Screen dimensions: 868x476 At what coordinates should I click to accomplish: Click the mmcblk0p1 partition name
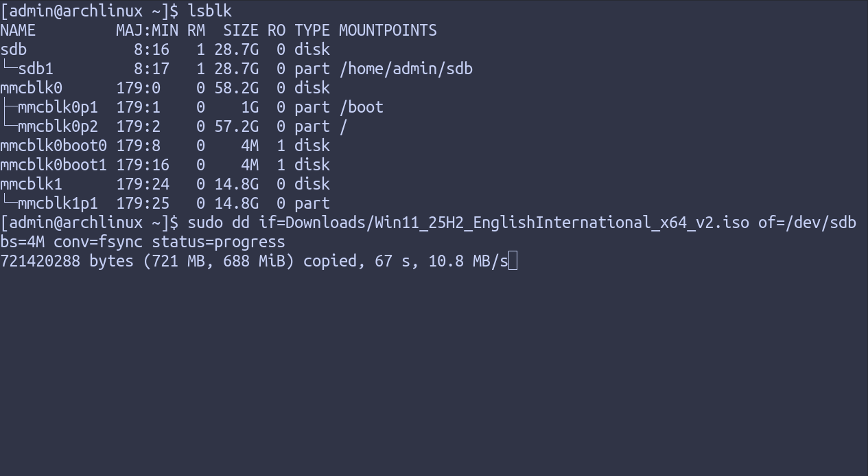(58, 107)
